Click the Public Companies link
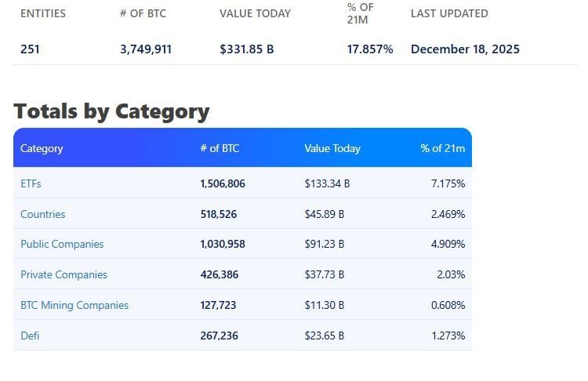 point(62,244)
